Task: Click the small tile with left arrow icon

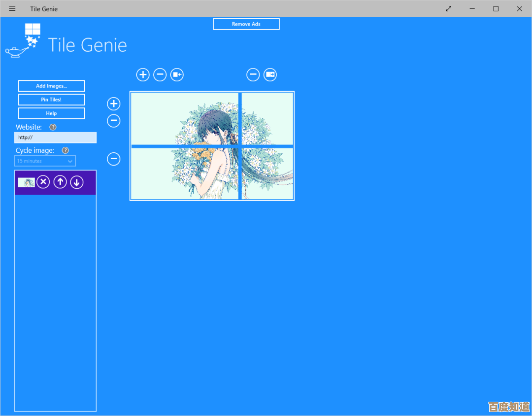Action: point(177,75)
